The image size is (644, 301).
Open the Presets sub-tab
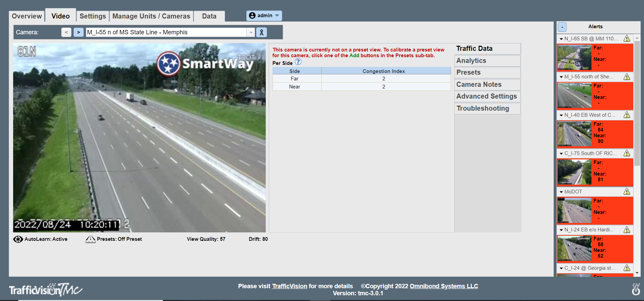pyautogui.click(x=487, y=72)
